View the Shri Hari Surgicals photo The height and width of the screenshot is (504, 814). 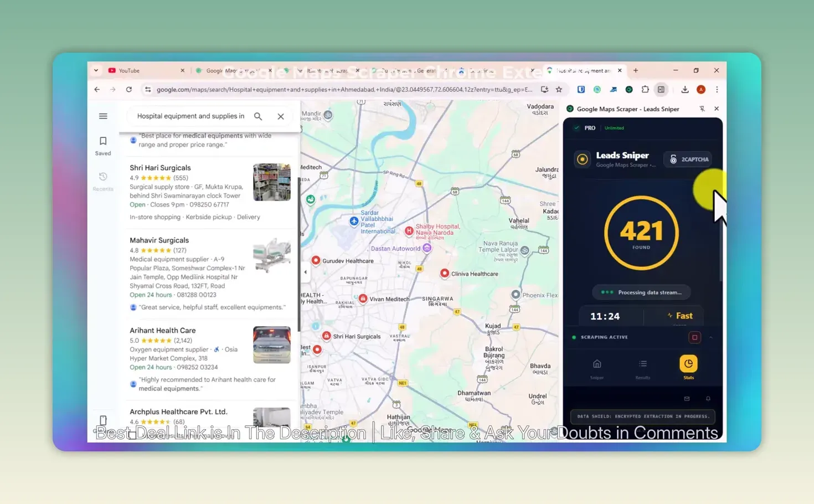272,182
